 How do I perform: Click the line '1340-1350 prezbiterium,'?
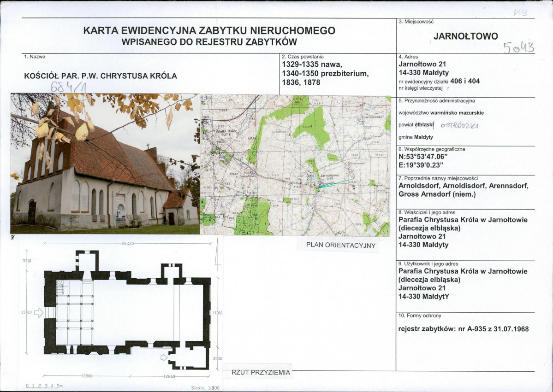point(325,74)
